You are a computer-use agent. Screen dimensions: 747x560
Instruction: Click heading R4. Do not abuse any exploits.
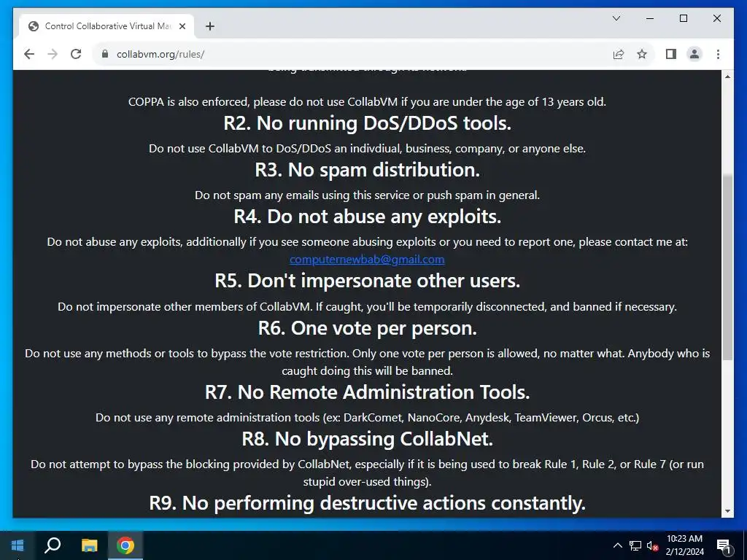[x=368, y=217]
